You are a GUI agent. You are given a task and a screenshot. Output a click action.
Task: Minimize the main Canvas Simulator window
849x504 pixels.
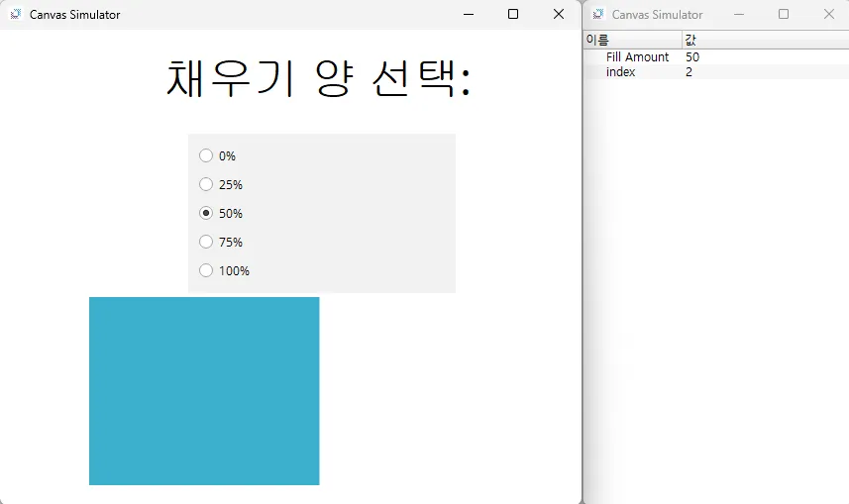(469, 14)
